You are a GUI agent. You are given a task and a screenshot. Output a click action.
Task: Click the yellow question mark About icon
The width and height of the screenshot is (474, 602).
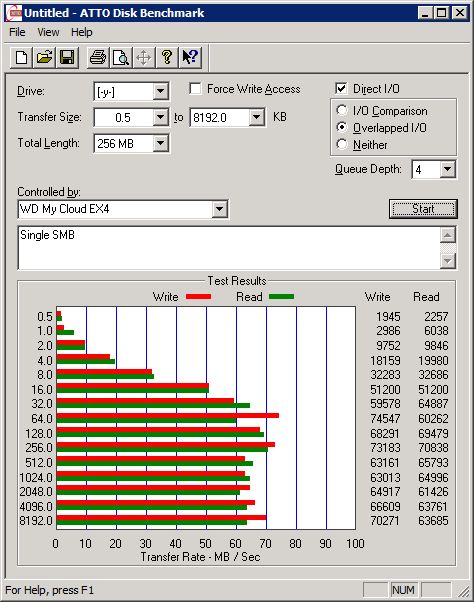tap(167, 58)
